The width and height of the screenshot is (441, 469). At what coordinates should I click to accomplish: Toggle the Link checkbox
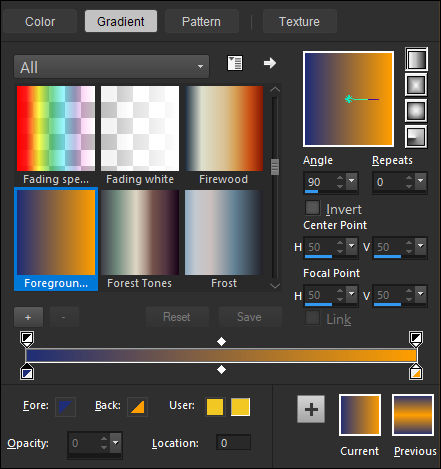pos(313,318)
